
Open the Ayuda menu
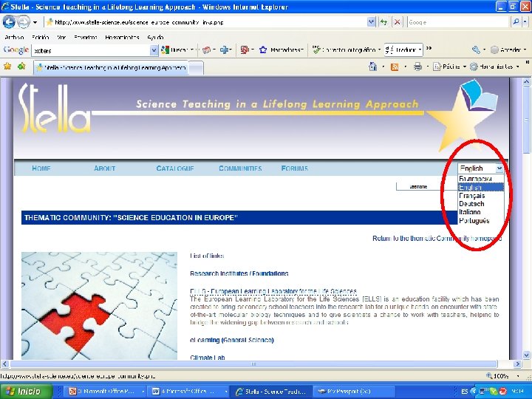click(x=155, y=38)
